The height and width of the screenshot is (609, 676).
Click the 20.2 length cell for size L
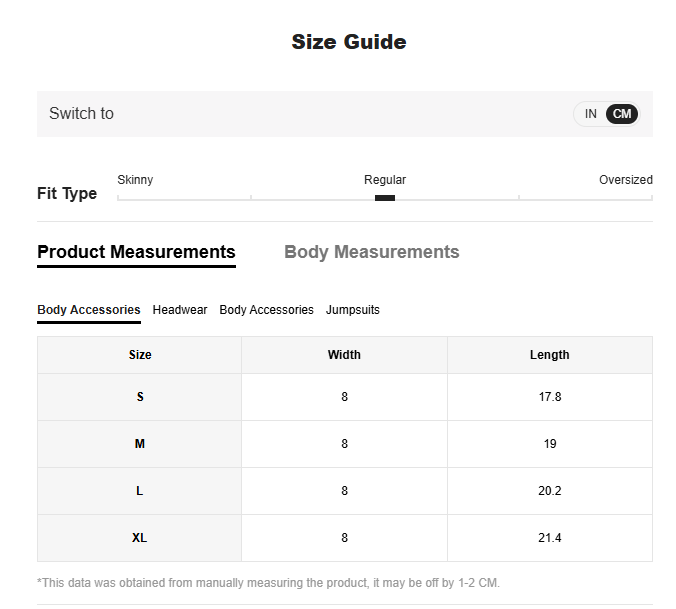point(549,491)
